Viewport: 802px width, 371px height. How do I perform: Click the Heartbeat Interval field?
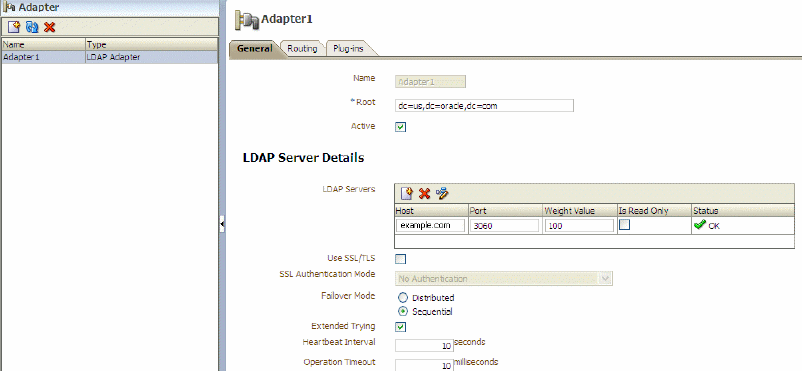425,346
